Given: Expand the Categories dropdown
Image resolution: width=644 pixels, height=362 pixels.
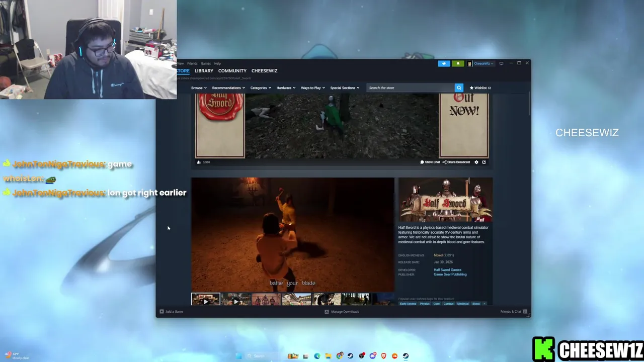Looking at the screenshot, I should pos(261,88).
